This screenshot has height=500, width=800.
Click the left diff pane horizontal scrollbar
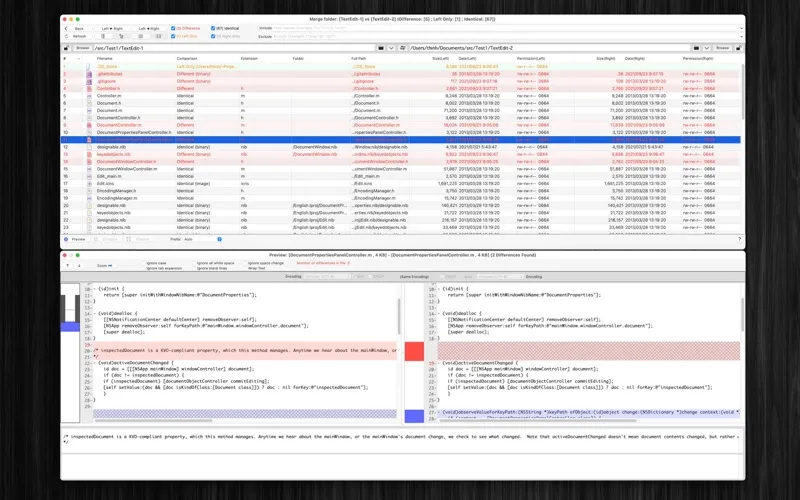point(152,420)
